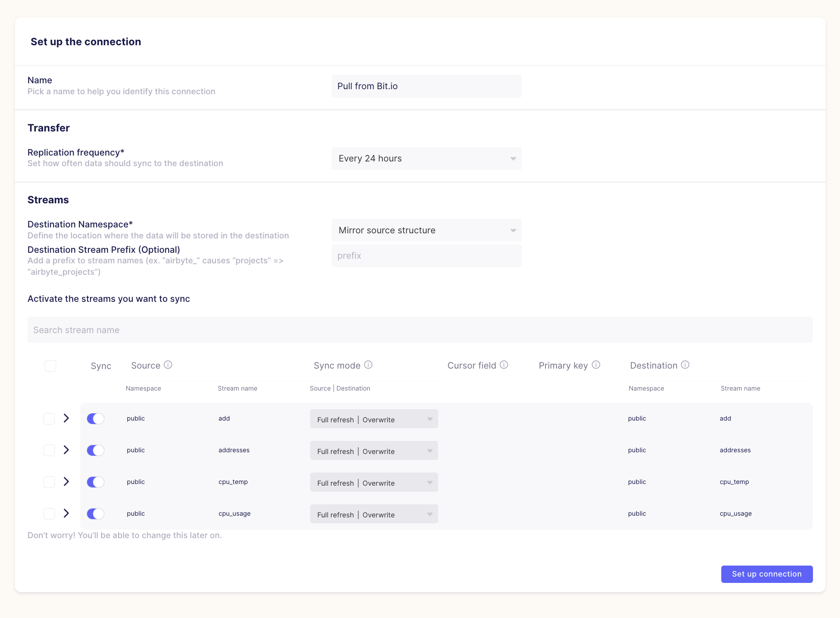Toggle sync off for cpu_usage stream

tap(95, 514)
